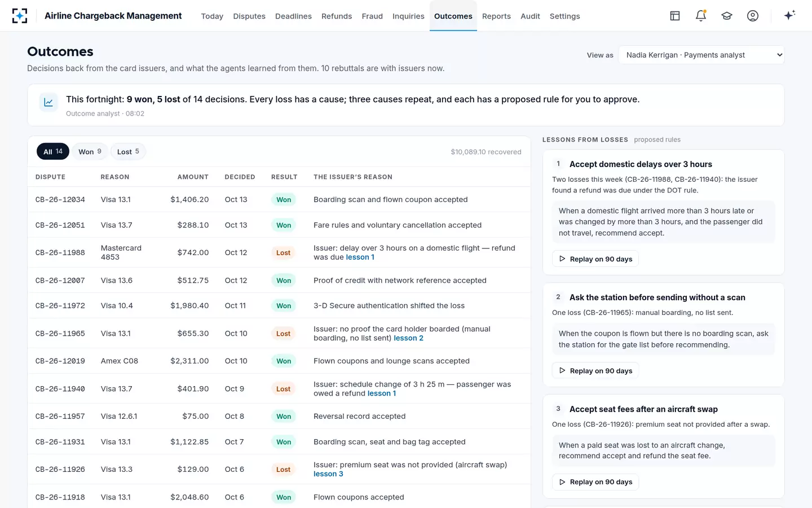Click the chart icon in fortnight summary
The width and height of the screenshot is (812, 508).
coord(48,102)
